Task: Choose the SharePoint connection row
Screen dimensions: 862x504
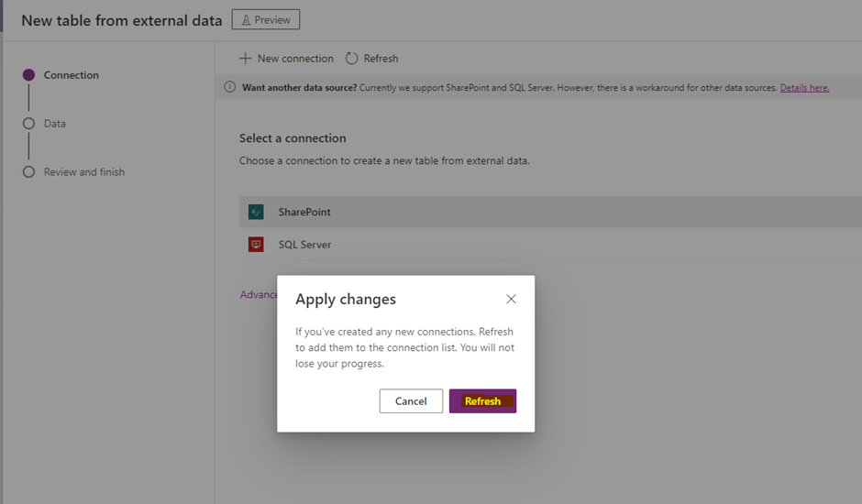Action: [x=550, y=212]
